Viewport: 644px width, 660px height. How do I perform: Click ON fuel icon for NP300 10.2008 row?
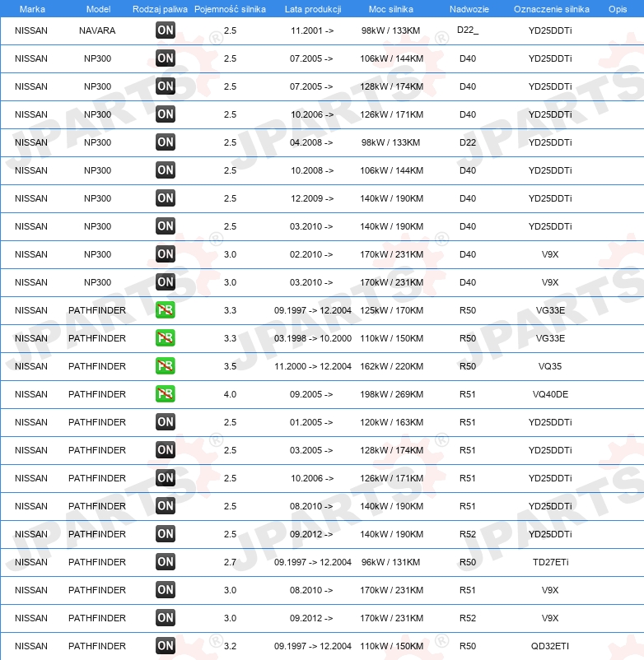click(165, 170)
